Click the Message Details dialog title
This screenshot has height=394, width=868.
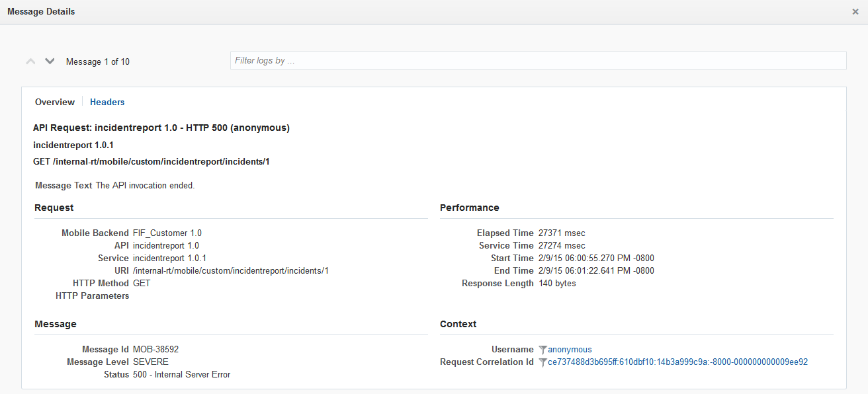[x=41, y=12]
